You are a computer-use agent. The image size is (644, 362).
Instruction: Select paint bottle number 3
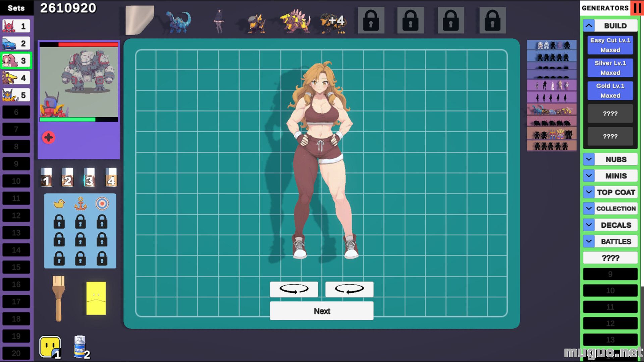[x=89, y=177]
